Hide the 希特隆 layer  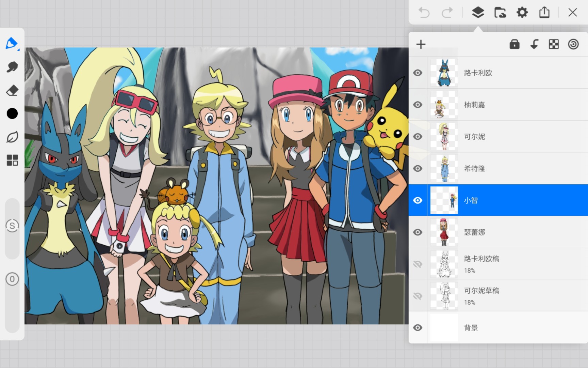pyautogui.click(x=418, y=168)
